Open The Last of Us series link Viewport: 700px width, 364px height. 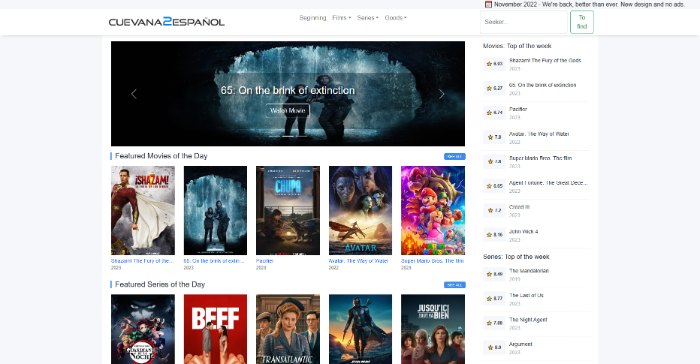coord(526,295)
